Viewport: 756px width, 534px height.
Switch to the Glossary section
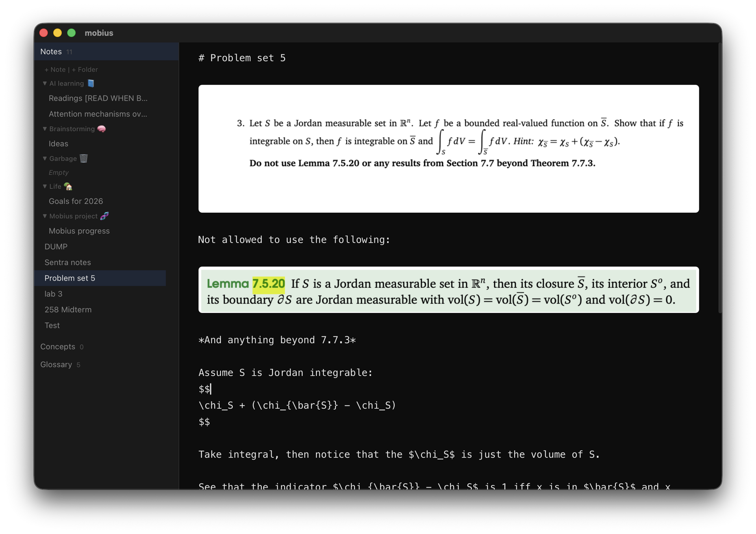[56, 364]
